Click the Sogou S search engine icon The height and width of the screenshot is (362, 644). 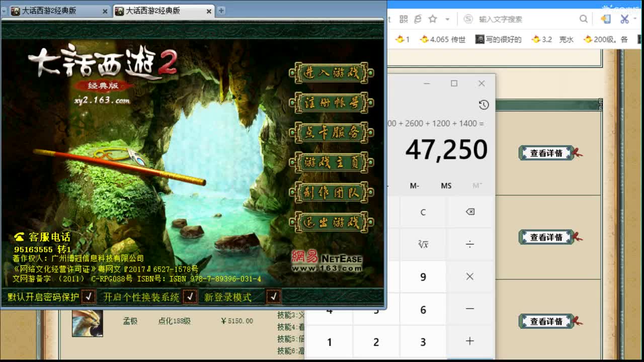(468, 19)
